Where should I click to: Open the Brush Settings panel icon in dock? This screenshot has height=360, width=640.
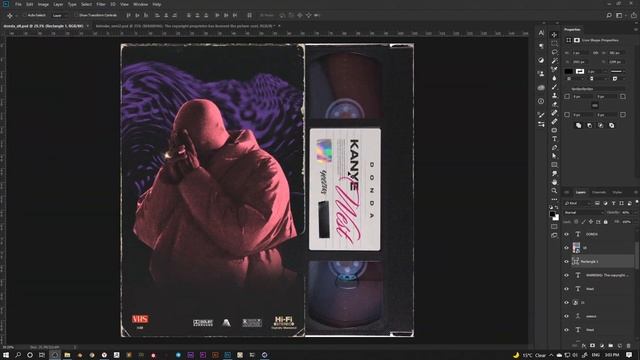click(x=541, y=115)
